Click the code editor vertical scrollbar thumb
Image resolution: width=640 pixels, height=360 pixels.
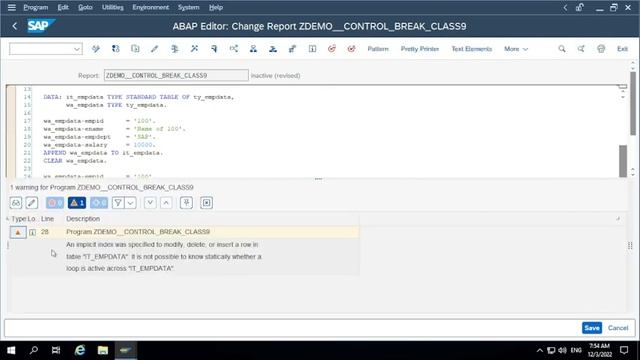coord(623,161)
